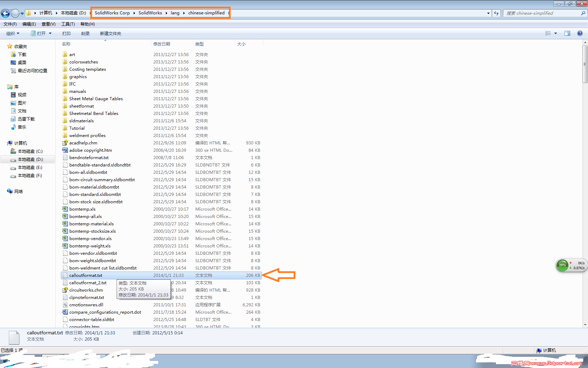Click the 刻录 toolbar button
This screenshot has width=588, height=368.
click(85, 34)
